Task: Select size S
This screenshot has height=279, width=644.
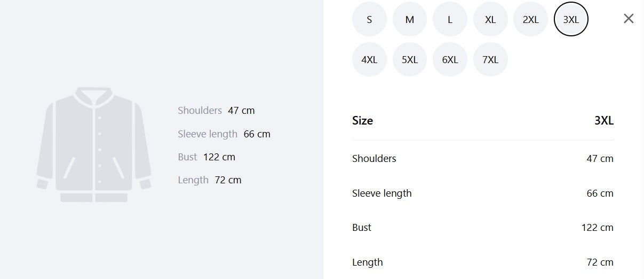Action: tap(369, 19)
